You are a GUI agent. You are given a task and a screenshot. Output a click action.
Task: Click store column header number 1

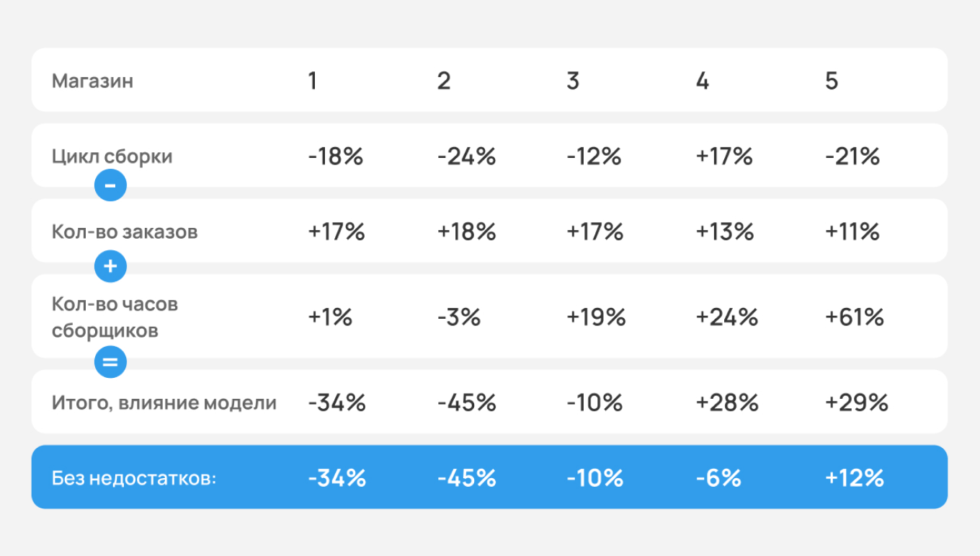click(x=312, y=81)
